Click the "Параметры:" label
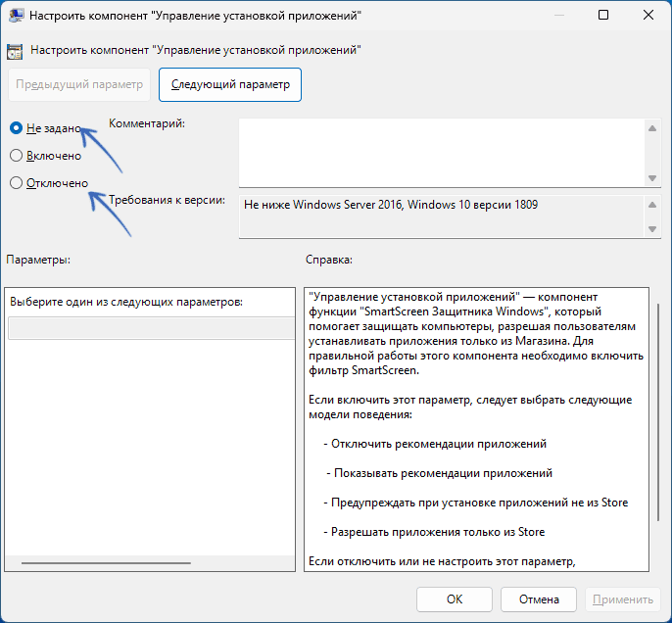Viewport: 672px width, 623px height. click(38, 260)
